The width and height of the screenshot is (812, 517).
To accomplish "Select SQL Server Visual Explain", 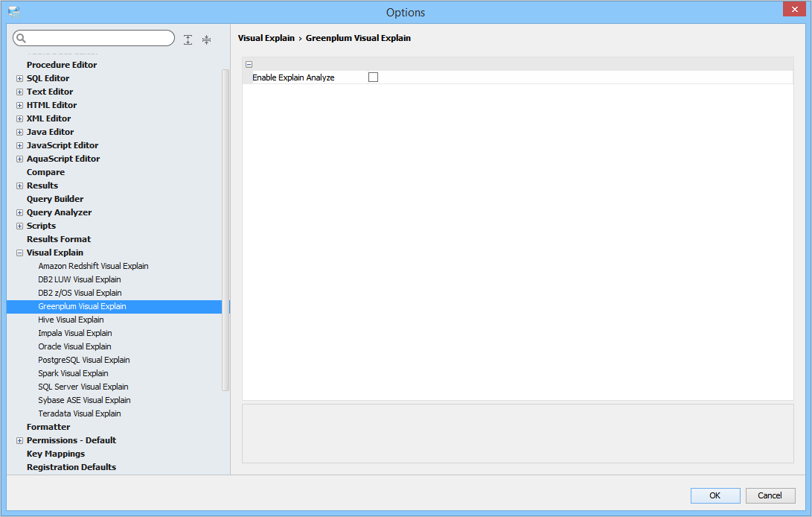I will coord(83,387).
